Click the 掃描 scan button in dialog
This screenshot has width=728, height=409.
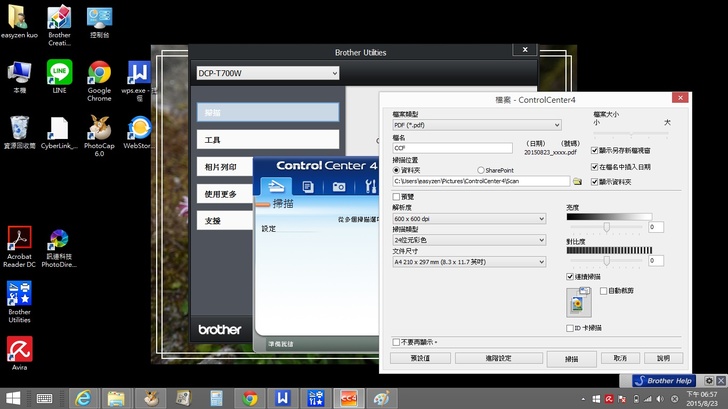(x=571, y=357)
